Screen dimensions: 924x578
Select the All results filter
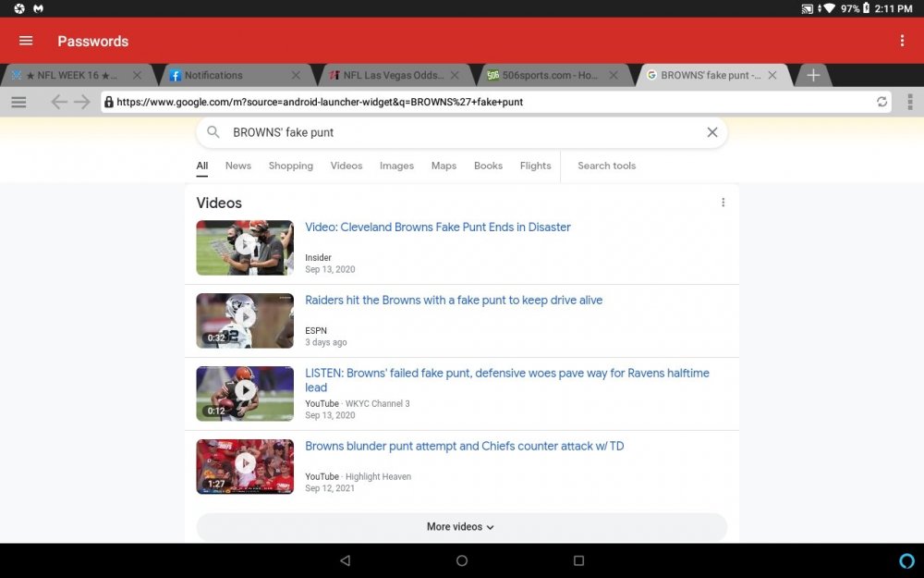(x=202, y=166)
